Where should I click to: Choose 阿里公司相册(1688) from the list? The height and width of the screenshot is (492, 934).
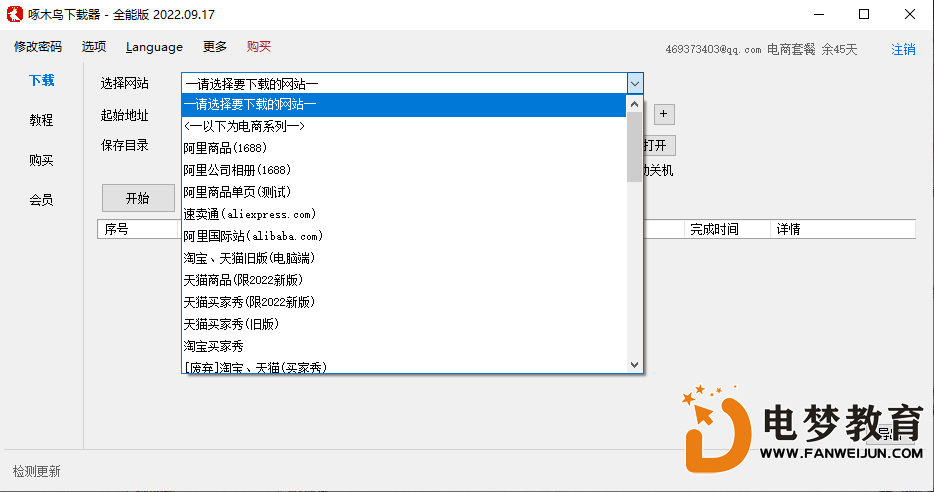(404, 170)
